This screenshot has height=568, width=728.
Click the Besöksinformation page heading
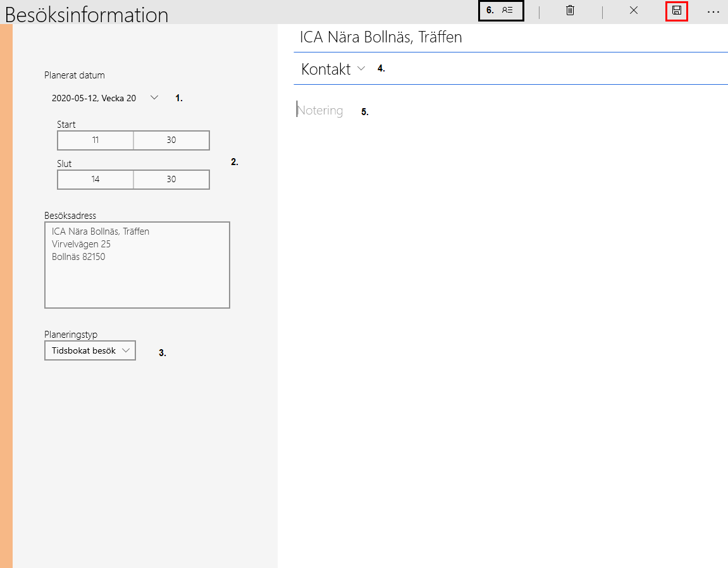click(x=87, y=15)
